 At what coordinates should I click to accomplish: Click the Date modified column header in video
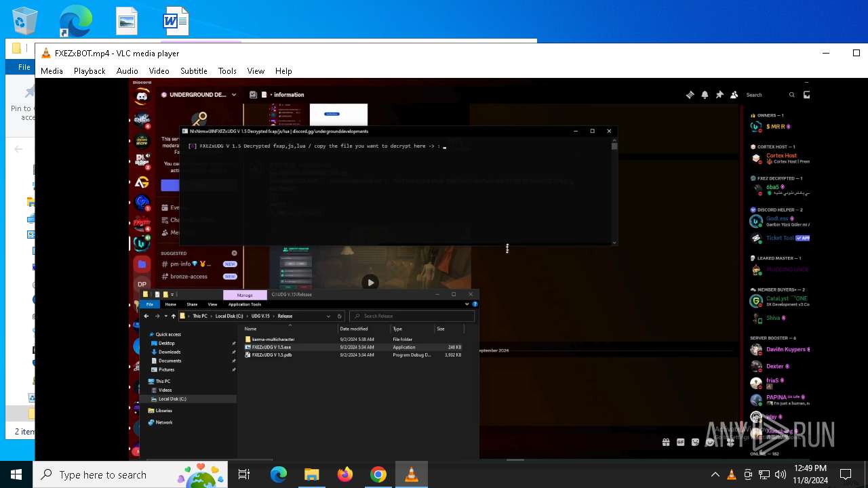353,329
